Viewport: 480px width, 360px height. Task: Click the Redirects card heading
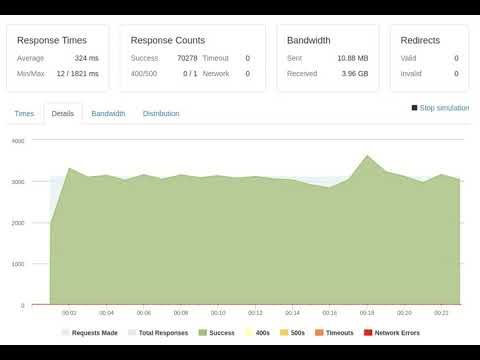pyautogui.click(x=420, y=40)
